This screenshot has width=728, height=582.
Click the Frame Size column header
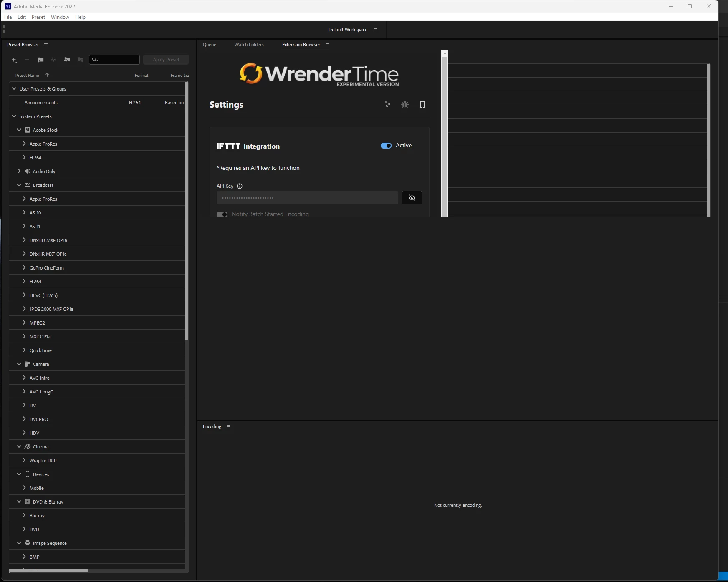[179, 75]
